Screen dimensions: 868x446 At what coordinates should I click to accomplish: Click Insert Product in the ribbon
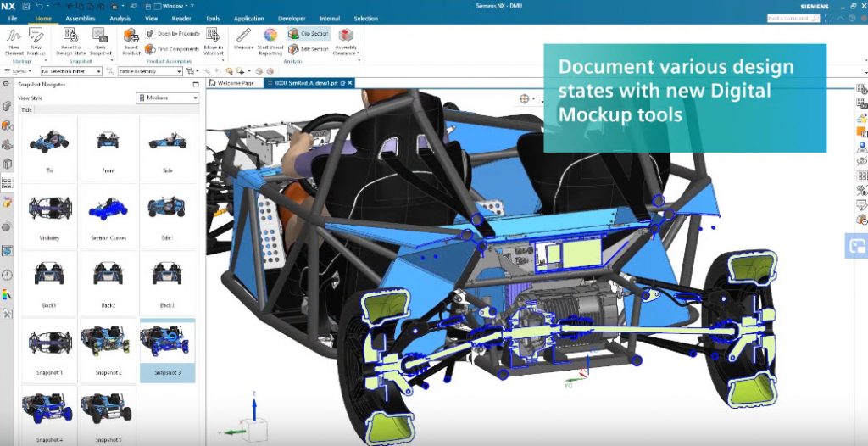pos(131,40)
